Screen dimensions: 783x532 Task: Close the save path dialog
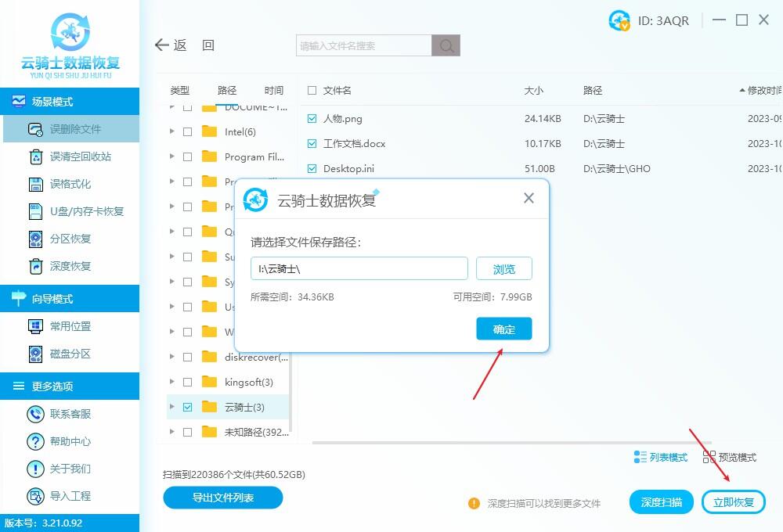click(x=529, y=198)
